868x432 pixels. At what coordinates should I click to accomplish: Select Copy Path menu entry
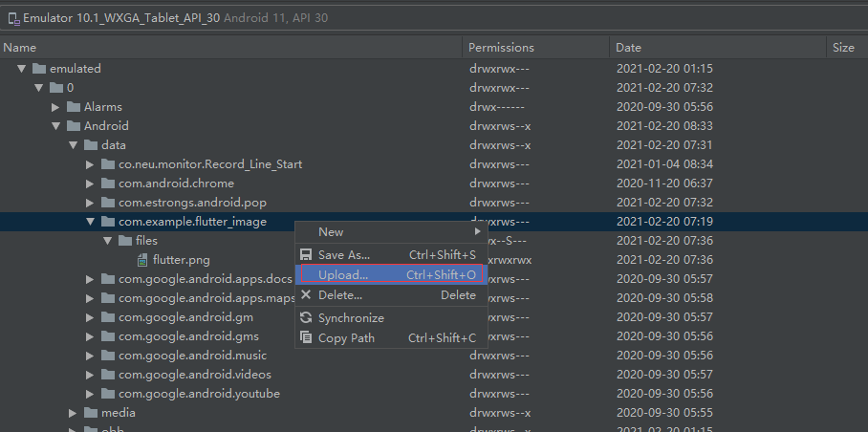coord(390,338)
